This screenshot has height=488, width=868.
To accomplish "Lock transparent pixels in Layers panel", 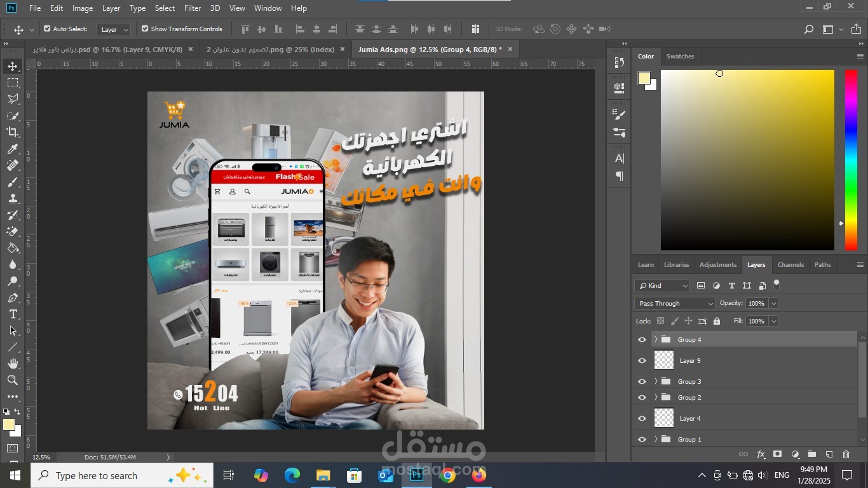I will (661, 322).
